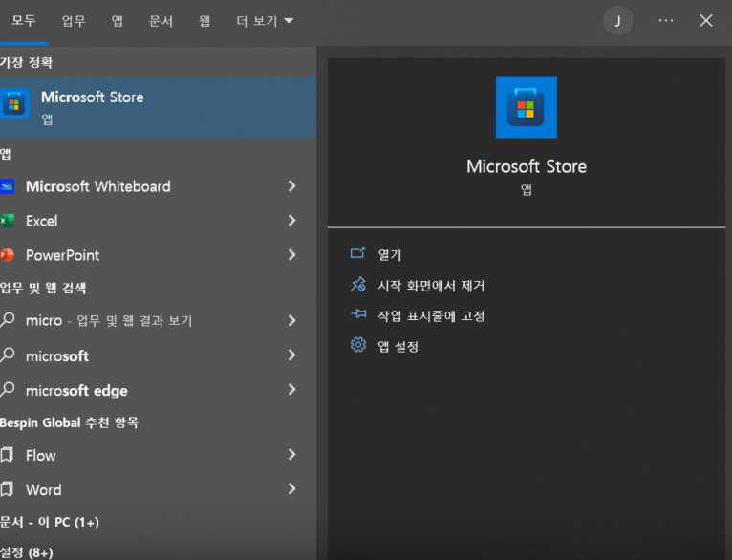Viewport: 732px width, 560px height.
Task: Click 열기 to open Microsoft Store
Action: click(389, 254)
